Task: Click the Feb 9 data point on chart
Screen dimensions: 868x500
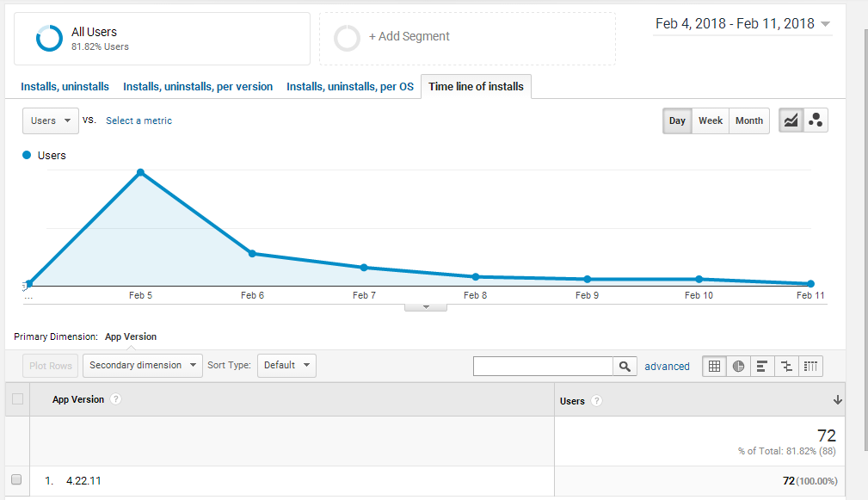Action: coord(588,279)
